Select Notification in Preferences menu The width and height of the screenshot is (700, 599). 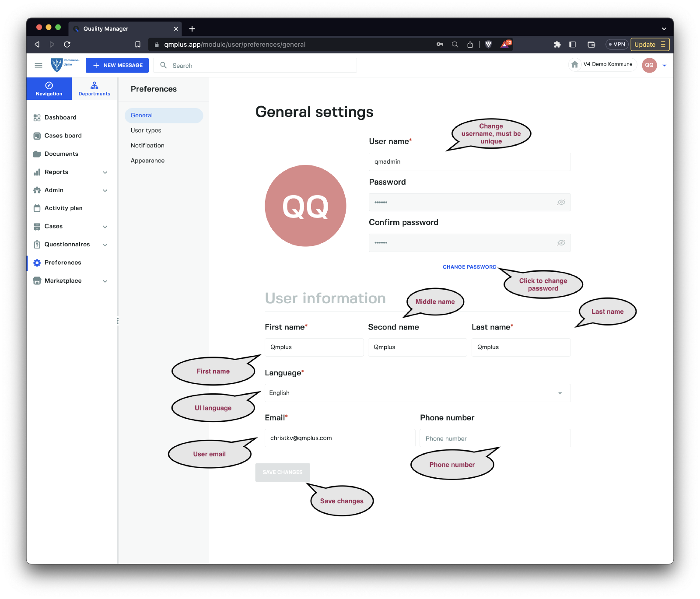(x=147, y=145)
